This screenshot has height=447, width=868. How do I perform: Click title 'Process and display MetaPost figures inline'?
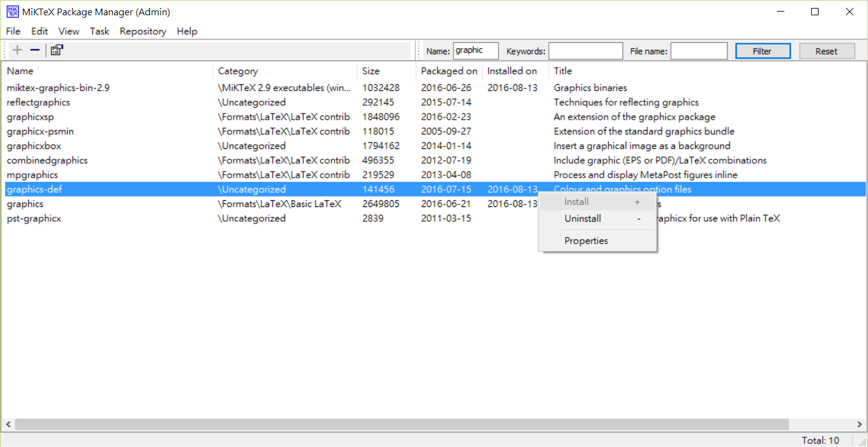(645, 175)
